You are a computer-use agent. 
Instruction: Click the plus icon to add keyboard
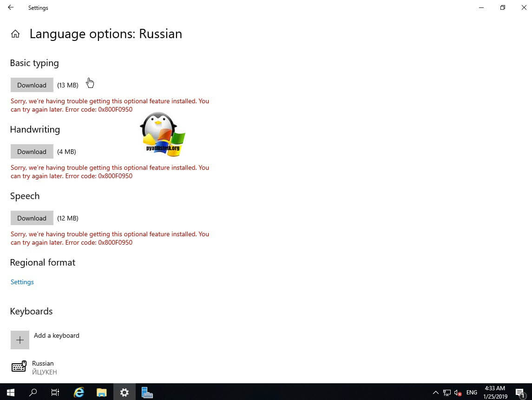click(20, 340)
